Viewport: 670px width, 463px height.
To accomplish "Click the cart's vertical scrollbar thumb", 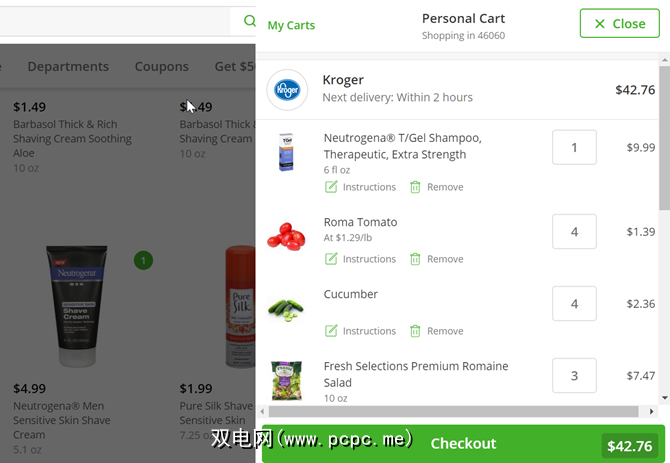I will pos(664,138).
